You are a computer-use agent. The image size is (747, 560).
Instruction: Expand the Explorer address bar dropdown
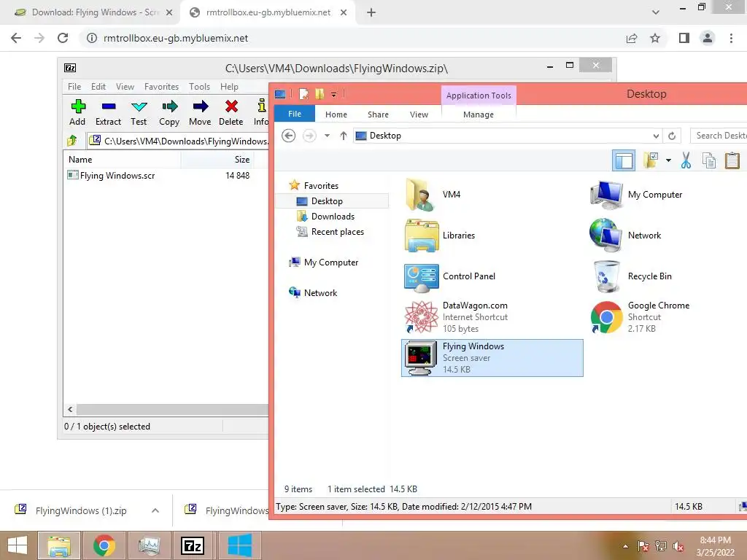[656, 136]
